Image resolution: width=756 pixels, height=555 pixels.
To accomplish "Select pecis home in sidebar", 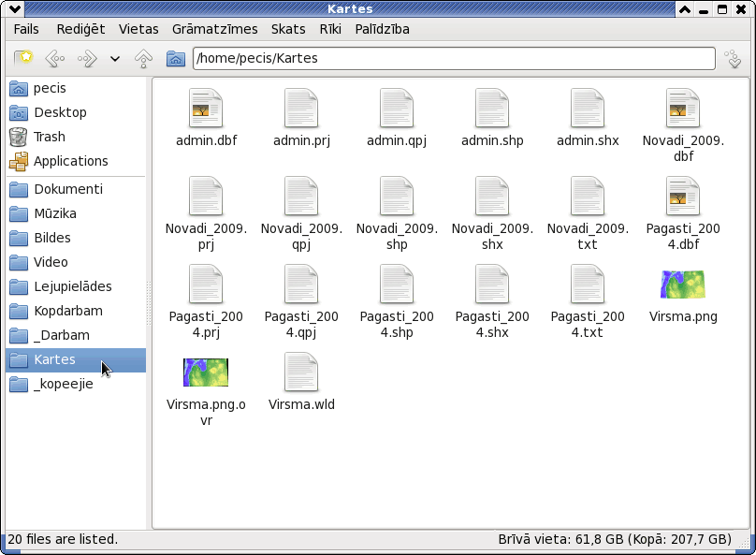I will (x=76, y=88).
